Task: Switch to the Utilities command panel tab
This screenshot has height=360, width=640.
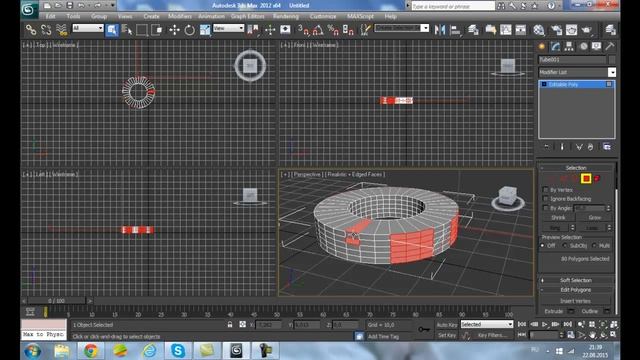Action: 610,47
